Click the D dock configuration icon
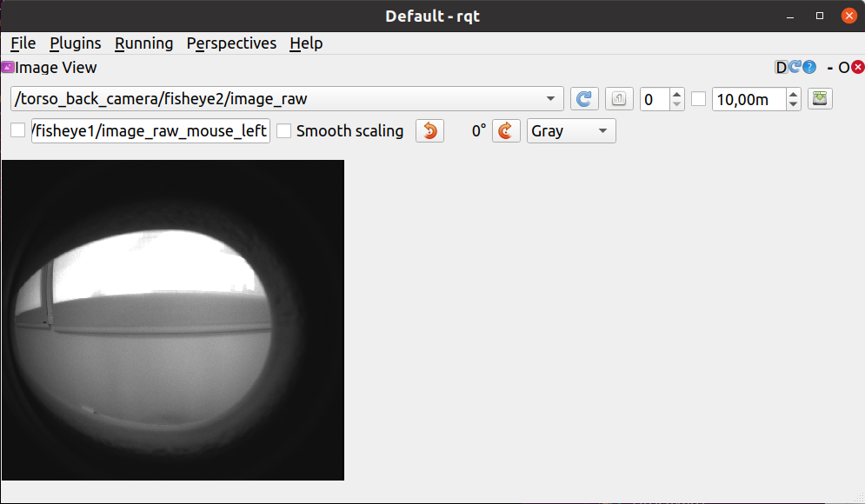Viewport: 865px width, 504px height. (781, 67)
